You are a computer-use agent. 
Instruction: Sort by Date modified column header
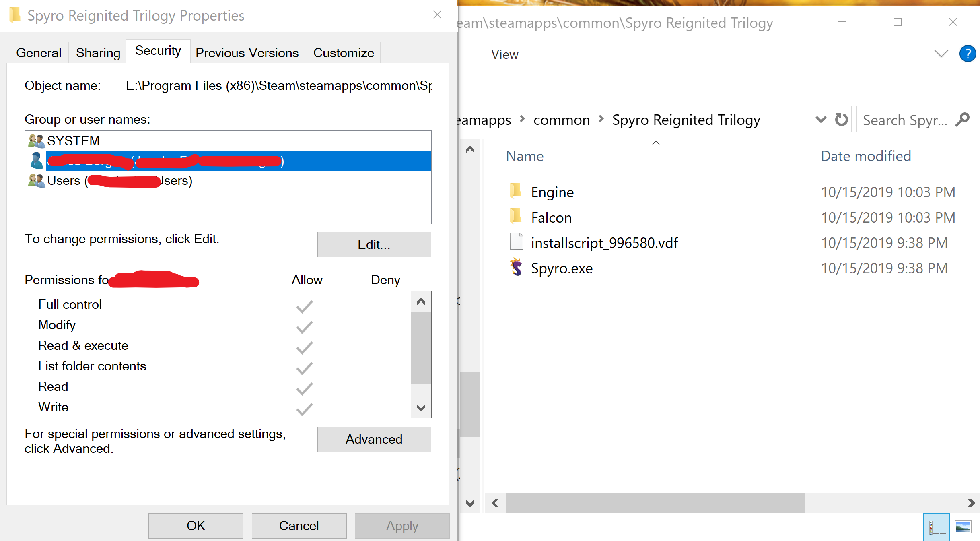[x=866, y=156]
